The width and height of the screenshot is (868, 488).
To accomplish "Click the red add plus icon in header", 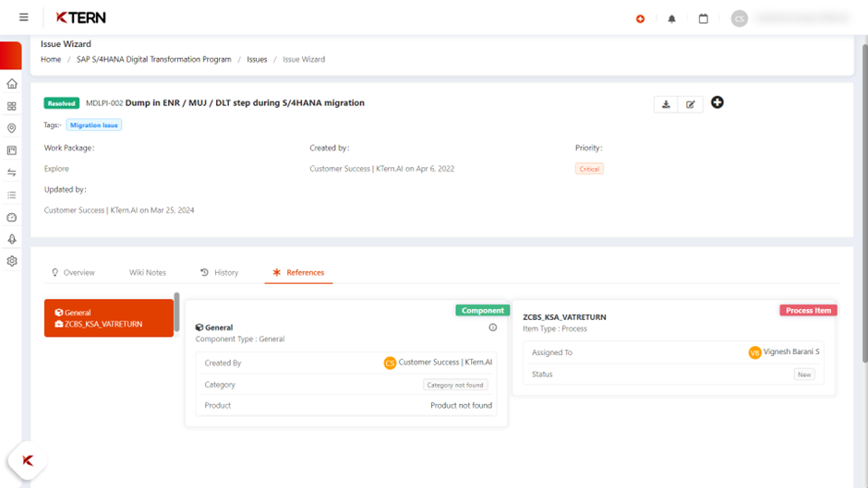I will 641,18.
